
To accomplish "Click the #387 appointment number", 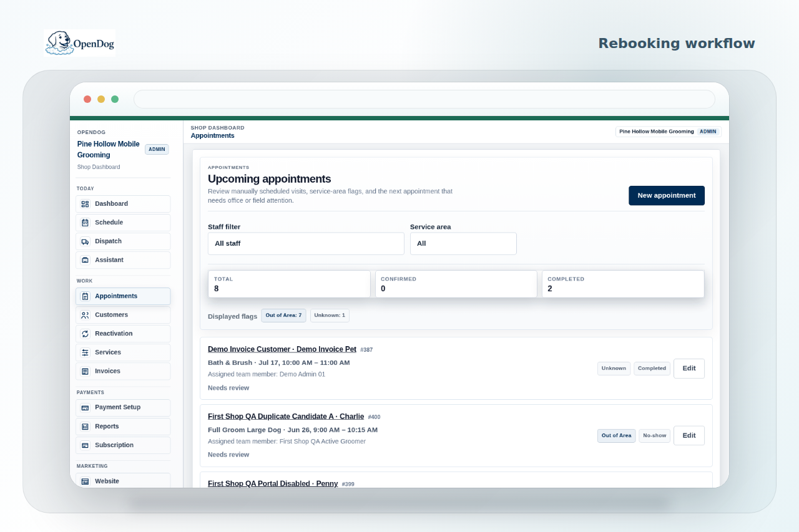I will point(366,350).
